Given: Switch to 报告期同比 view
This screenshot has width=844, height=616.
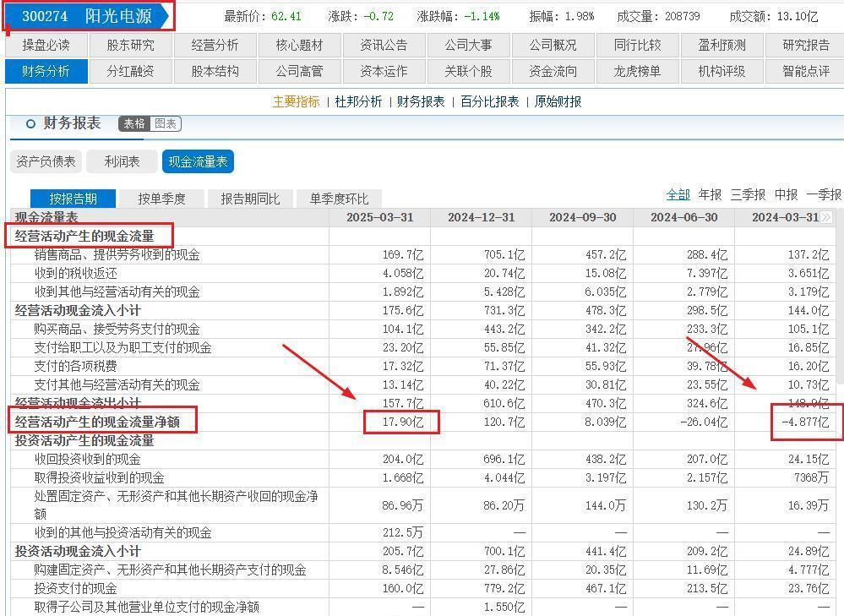Looking at the screenshot, I should click(x=250, y=199).
